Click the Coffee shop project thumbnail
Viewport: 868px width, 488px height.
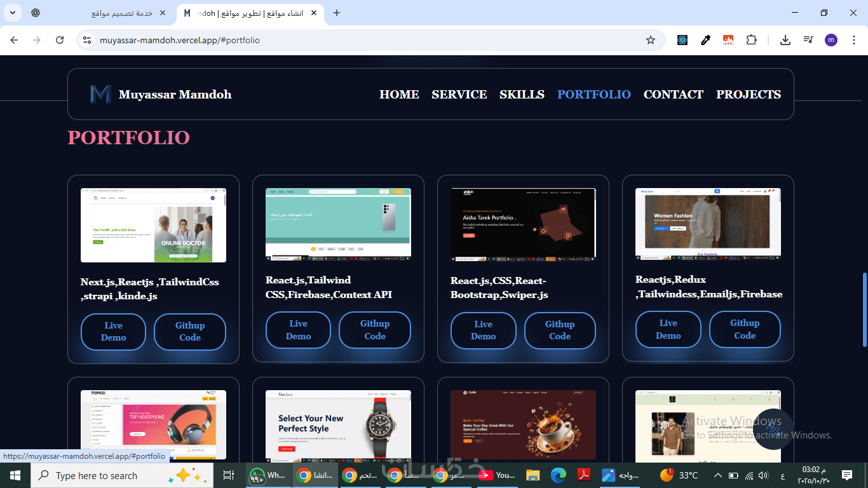click(x=523, y=425)
